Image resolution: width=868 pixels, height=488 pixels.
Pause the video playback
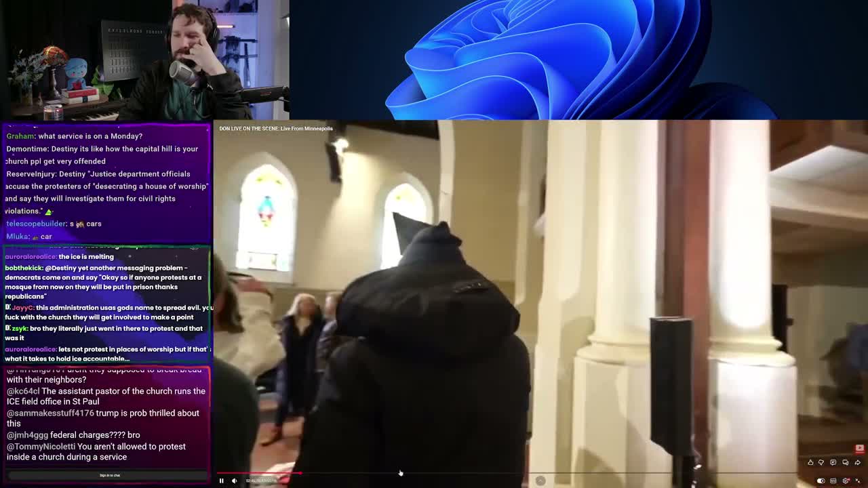point(221,481)
